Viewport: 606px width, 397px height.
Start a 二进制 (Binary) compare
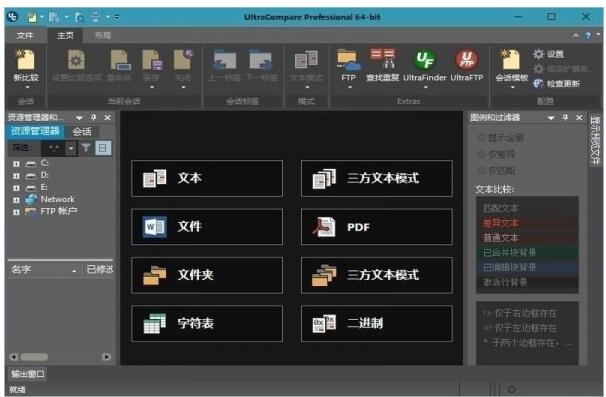point(376,323)
